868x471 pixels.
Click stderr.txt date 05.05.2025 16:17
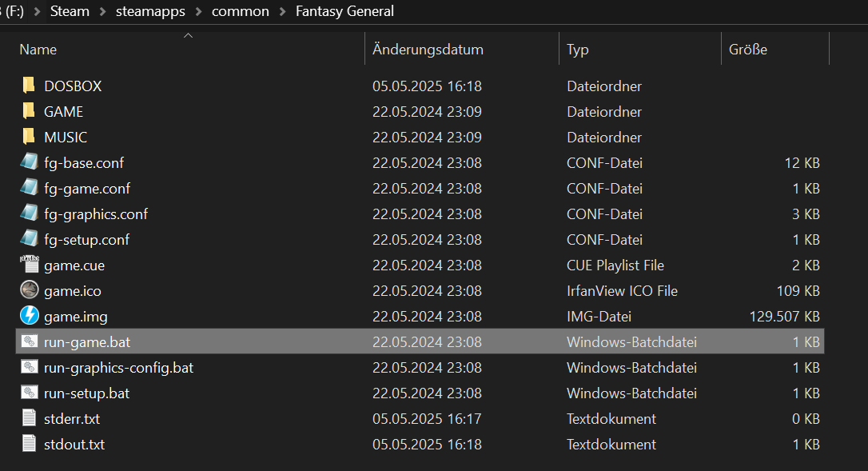pos(427,418)
